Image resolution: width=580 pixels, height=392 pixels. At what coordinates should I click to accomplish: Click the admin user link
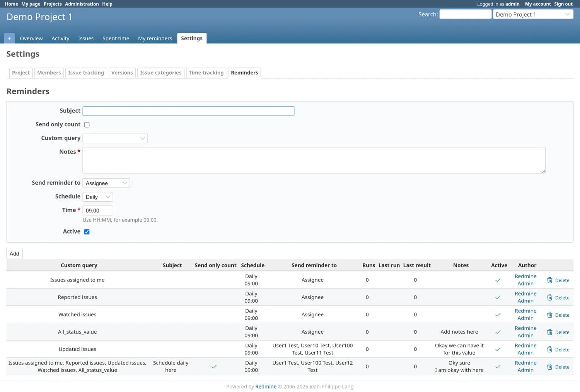pyautogui.click(x=512, y=4)
